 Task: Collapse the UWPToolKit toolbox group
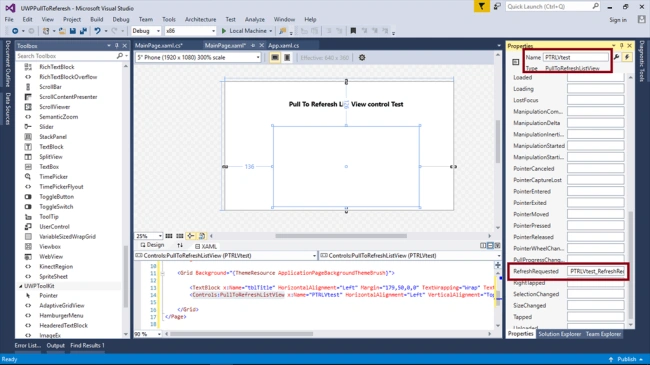click(20, 286)
